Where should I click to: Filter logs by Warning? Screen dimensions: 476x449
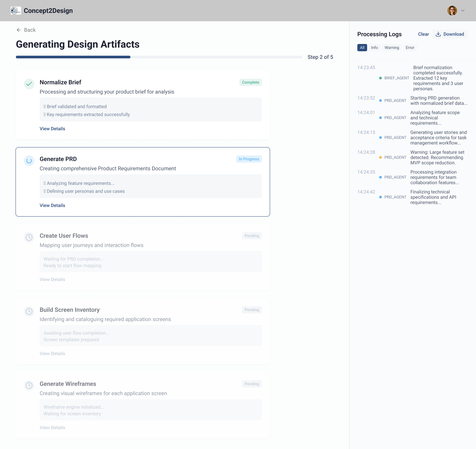tap(392, 48)
